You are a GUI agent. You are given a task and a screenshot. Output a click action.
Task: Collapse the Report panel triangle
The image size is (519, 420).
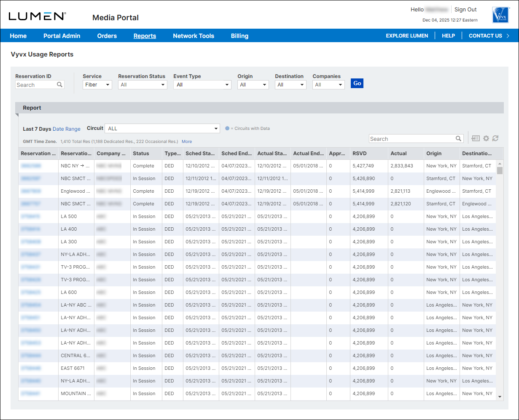16,114
